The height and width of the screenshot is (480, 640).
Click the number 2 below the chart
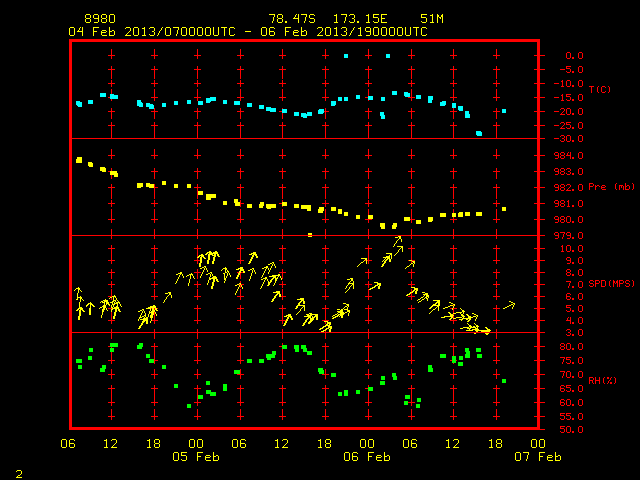pyautogui.click(x=19, y=474)
